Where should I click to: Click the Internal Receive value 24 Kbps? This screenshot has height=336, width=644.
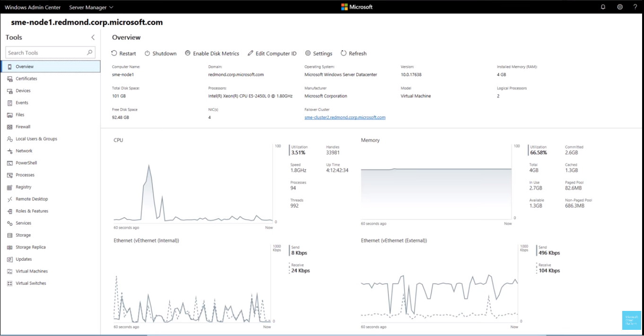(300, 271)
